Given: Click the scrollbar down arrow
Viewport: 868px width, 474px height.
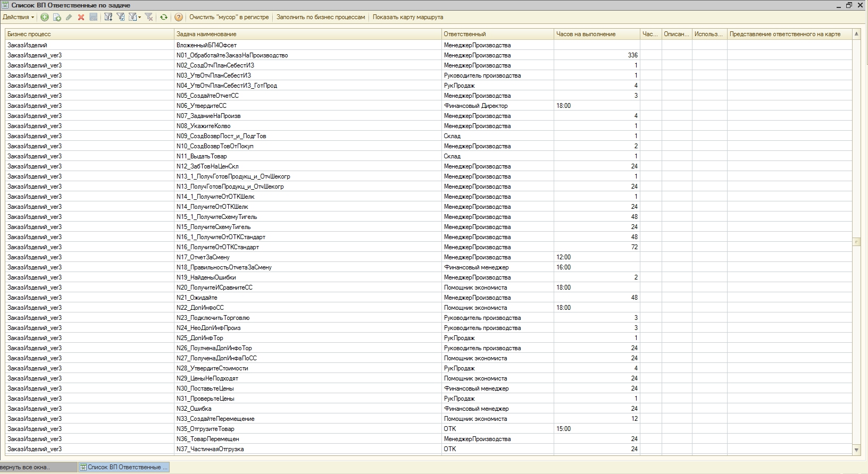Looking at the screenshot, I should pyautogui.click(x=856, y=450).
